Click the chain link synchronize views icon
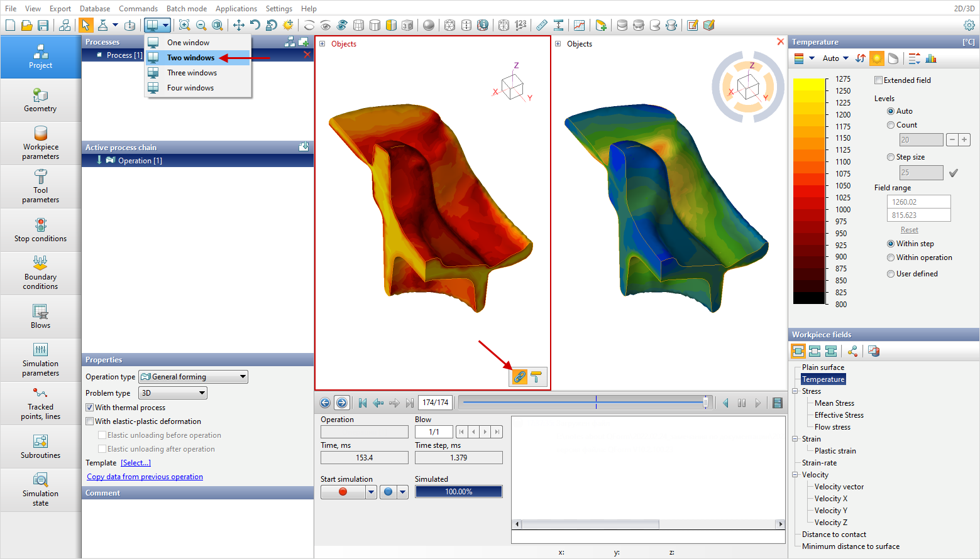Viewport: 980px width, 559px height. coord(520,377)
